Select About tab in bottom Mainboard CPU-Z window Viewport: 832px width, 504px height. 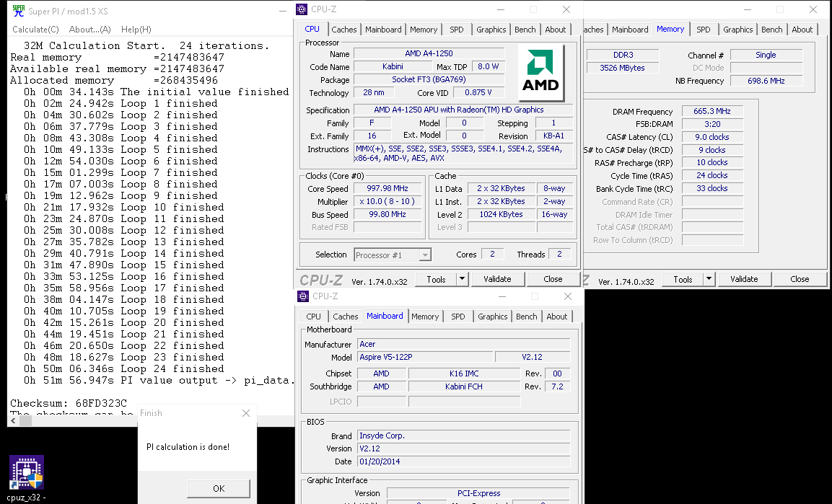click(x=556, y=316)
